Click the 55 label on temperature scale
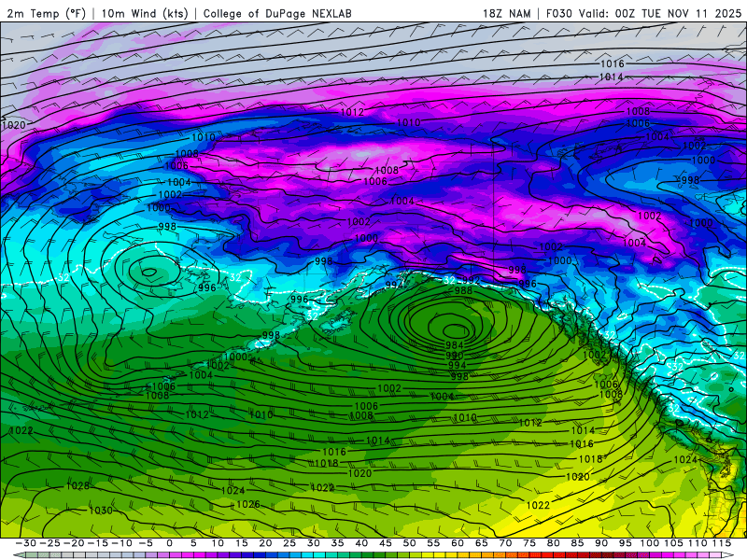Viewport: 747px width, 560px height. (433, 543)
